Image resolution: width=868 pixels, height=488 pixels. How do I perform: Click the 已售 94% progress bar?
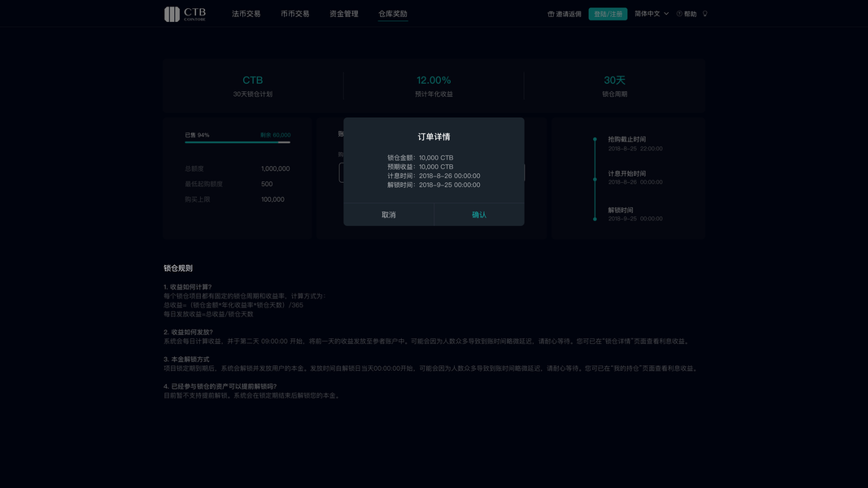[238, 142]
